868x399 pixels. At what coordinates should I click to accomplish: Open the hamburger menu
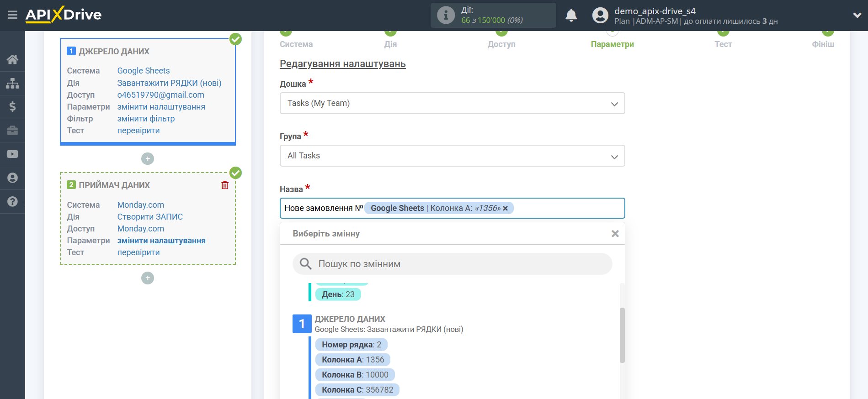point(12,15)
